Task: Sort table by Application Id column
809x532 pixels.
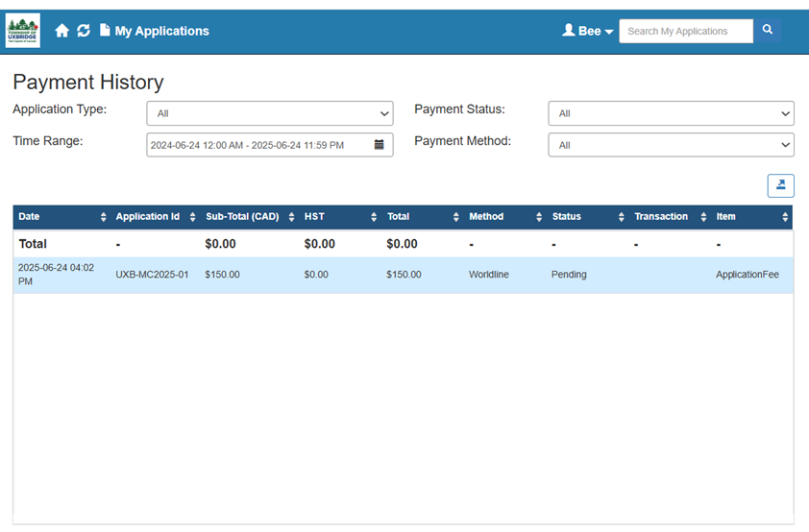Action: tap(156, 217)
